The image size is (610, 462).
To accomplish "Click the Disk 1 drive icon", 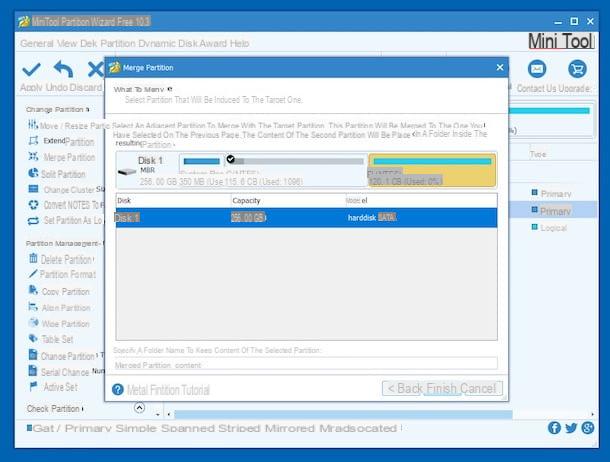I will [127, 171].
